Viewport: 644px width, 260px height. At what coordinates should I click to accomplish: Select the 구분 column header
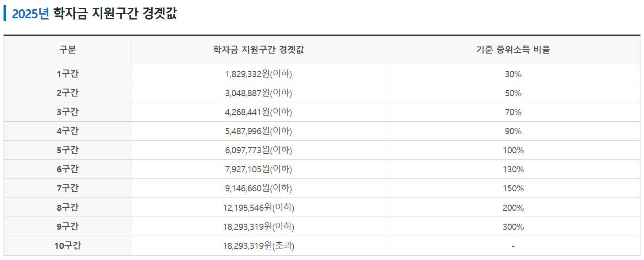[x=68, y=50]
